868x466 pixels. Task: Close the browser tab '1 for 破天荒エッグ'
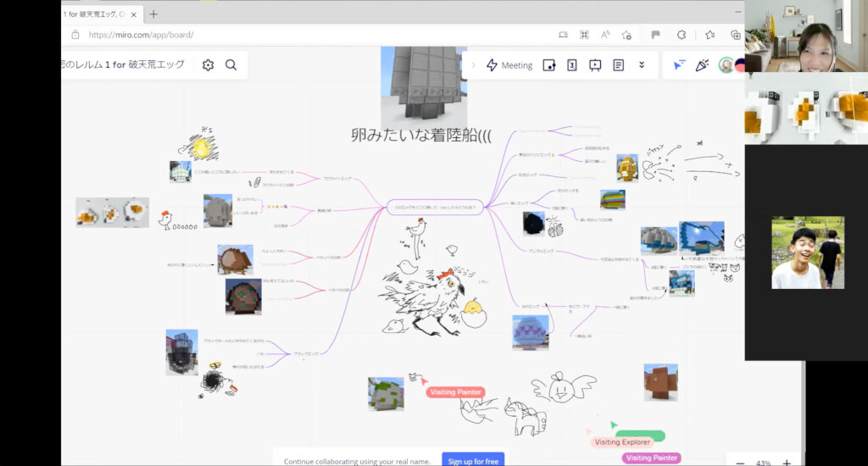133,14
